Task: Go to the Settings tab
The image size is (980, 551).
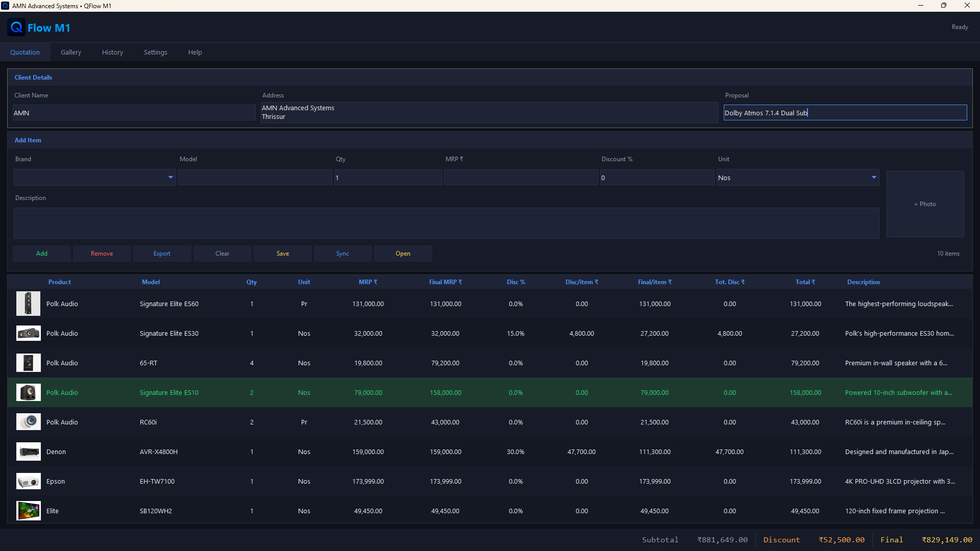Action: 156,52
